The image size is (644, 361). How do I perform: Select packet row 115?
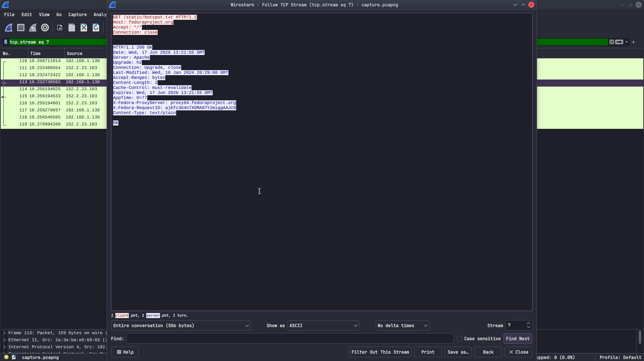[x=54, y=96]
